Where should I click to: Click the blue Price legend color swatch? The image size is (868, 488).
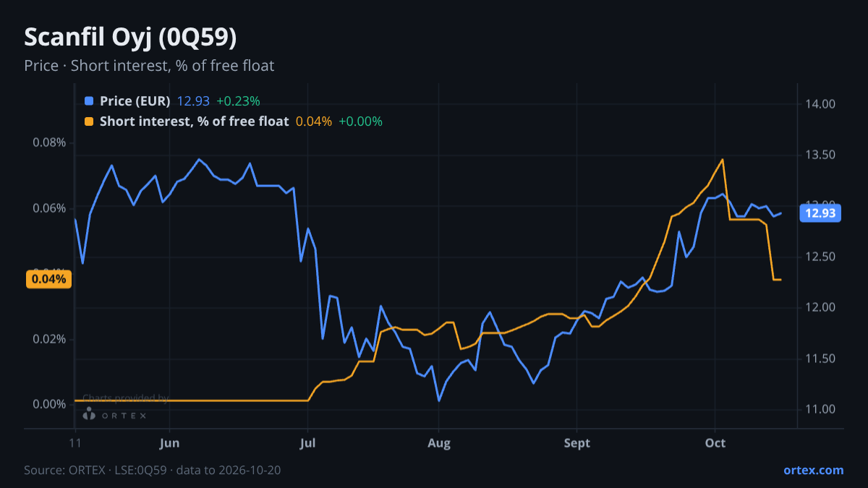pos(89,101)
